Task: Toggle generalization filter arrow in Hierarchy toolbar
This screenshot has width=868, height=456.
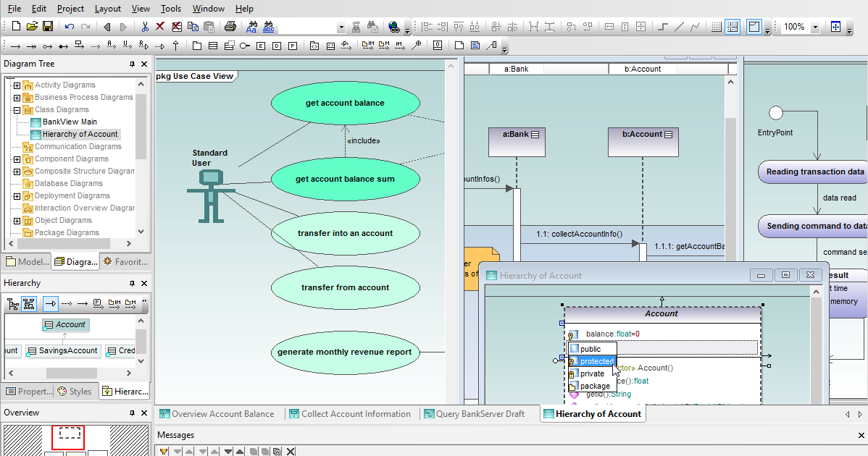Action: [51, 303]
